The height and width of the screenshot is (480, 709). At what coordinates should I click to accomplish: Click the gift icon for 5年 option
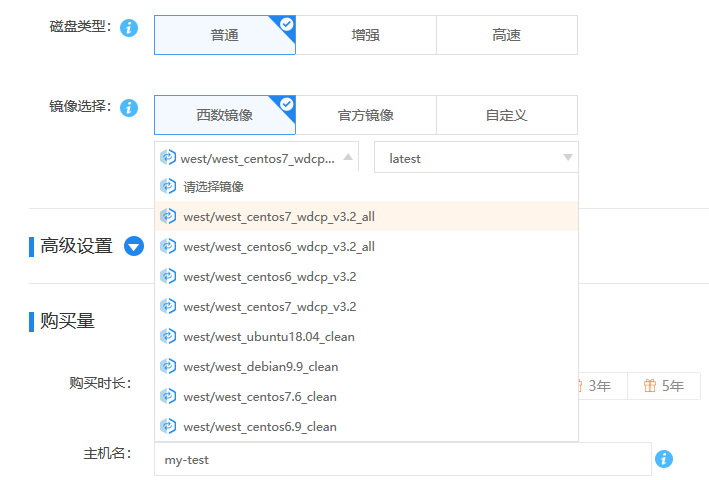[x=650, y=386]
